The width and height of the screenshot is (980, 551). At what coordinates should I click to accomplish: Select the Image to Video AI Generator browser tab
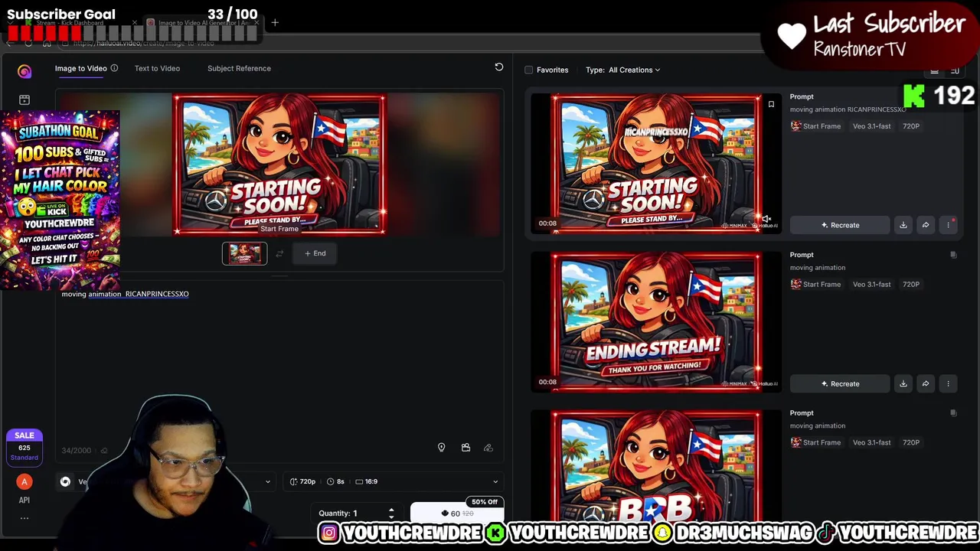pyautogui.click(x=204, y=23)
